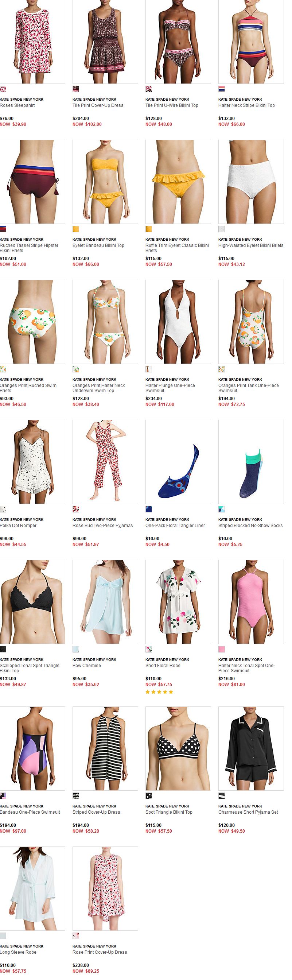
Task: Click the Bandeau One-Piece Swimsuit image
Action: click(32, 748)
